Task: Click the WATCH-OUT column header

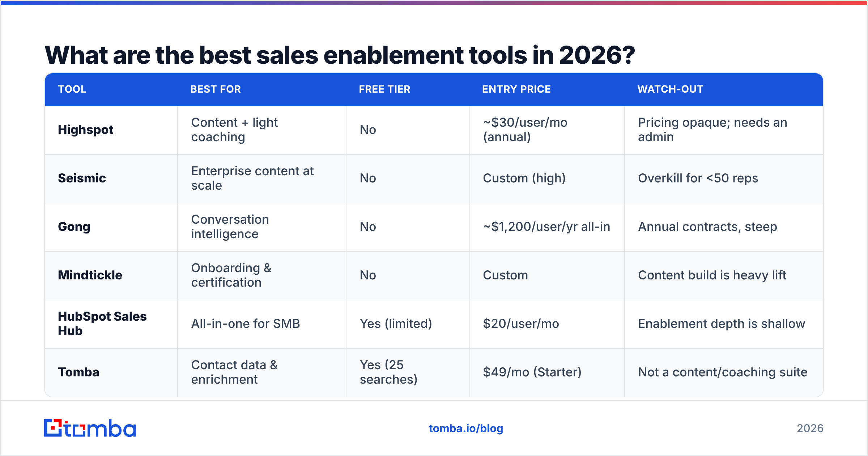Action: point(670,89)
